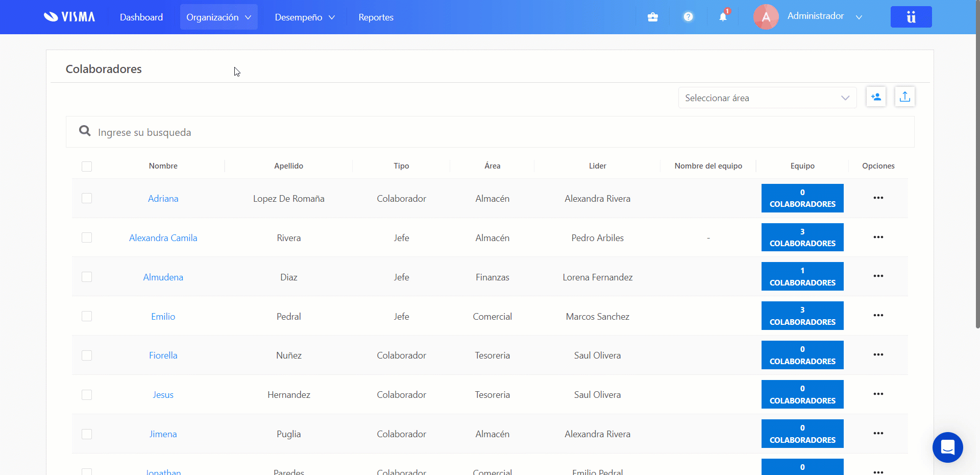Open Jimena's profile link
This screenshot has height=475, width=980.
tap(163, 434)
